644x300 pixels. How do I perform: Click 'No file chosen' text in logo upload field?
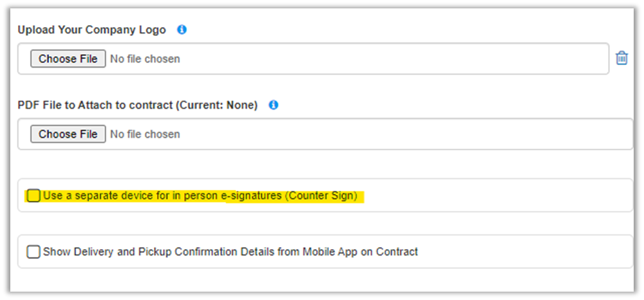(x=145, y=59)
